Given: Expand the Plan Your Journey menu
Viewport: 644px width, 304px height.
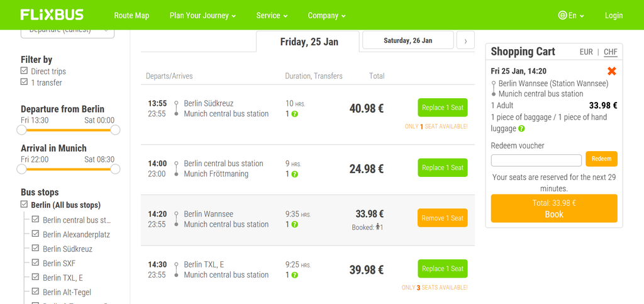Looking at the screenshot, I should 203,16.
